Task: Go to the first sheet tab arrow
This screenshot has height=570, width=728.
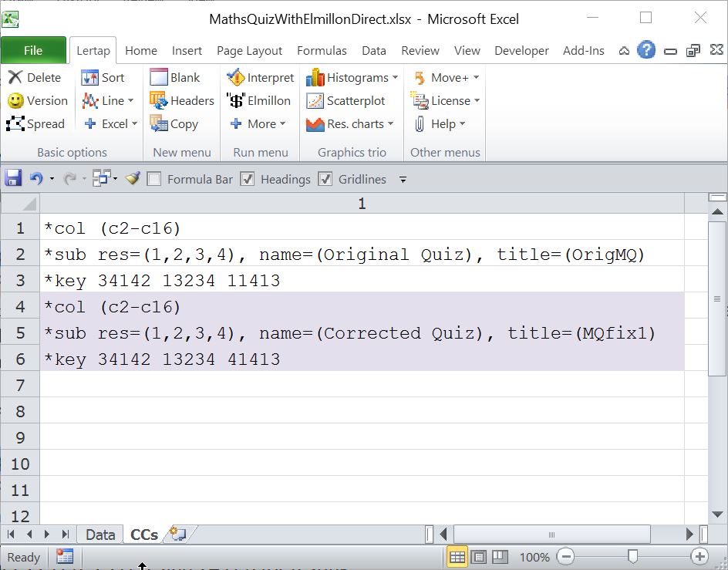Action: point(11,535)
